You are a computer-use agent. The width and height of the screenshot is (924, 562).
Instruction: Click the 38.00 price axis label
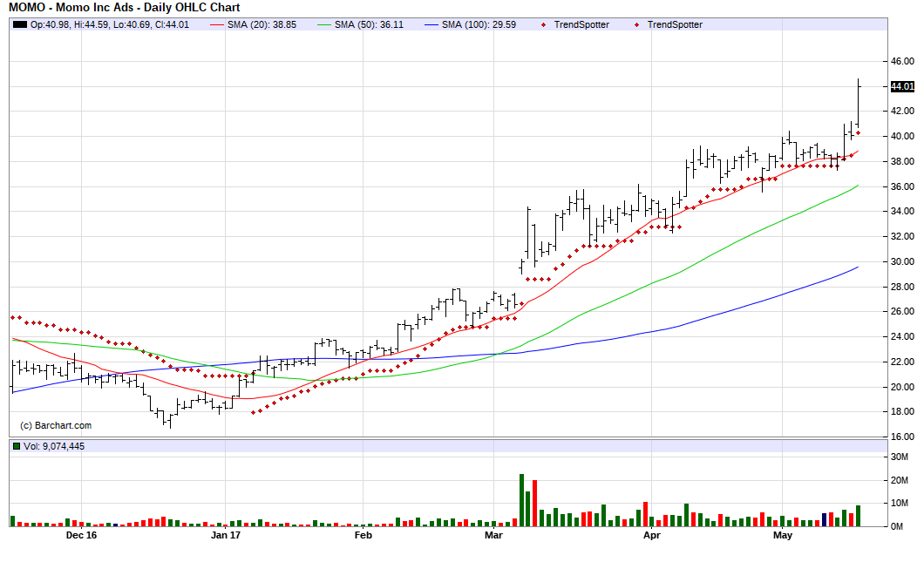(x=902, y=161)
